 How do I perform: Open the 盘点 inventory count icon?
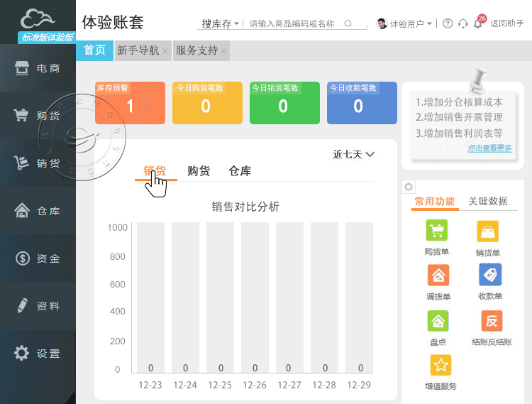[x=438, y=321]
